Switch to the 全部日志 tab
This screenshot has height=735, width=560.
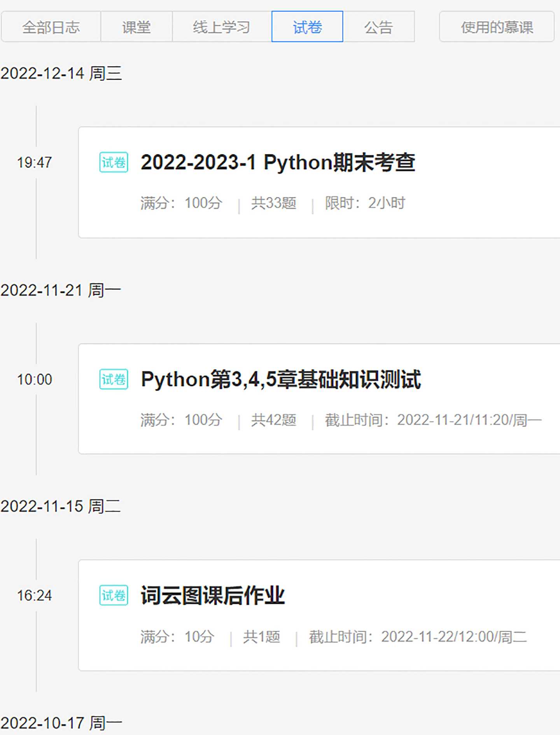pos(51,27)
